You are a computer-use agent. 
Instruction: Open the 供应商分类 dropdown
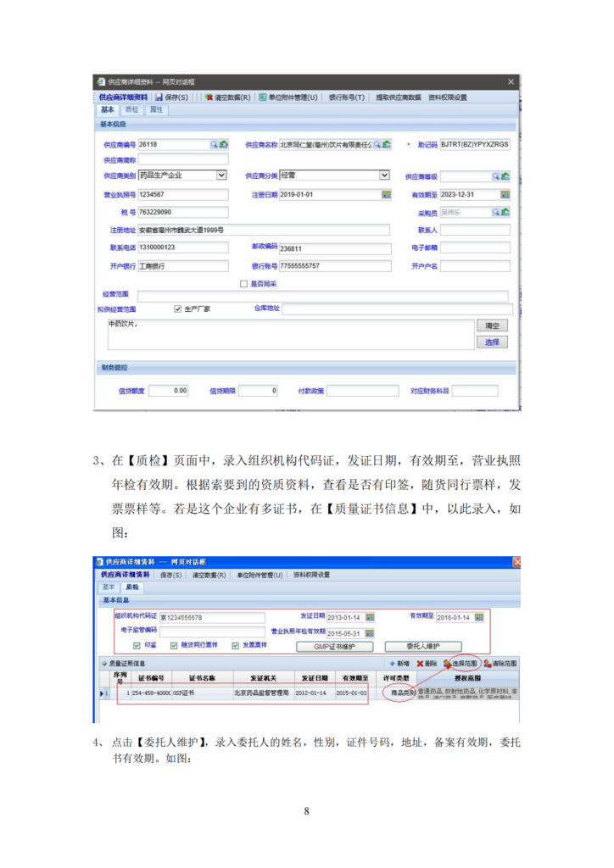click(x=384, y=175)
